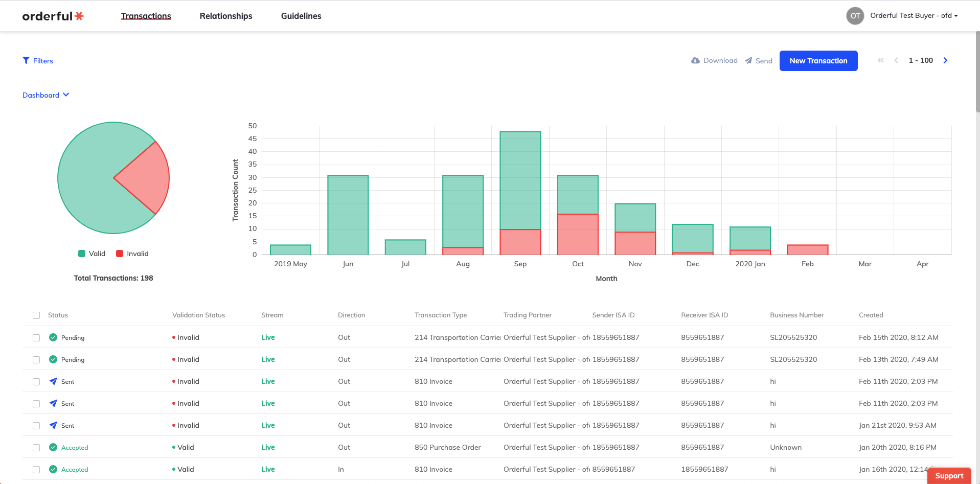Check the Jan 21st 2020 transaction row
This screenshot has width=980, height=484.
click(36, 426)
